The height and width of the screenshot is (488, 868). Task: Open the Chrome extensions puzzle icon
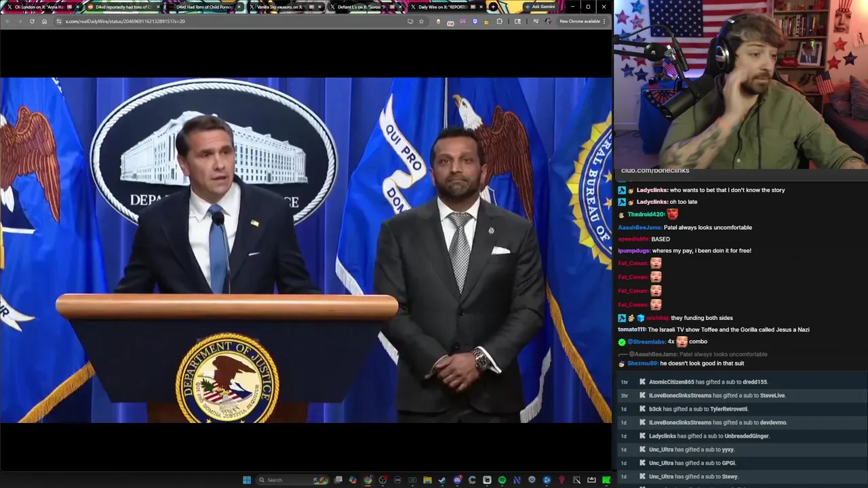(500, 21)
